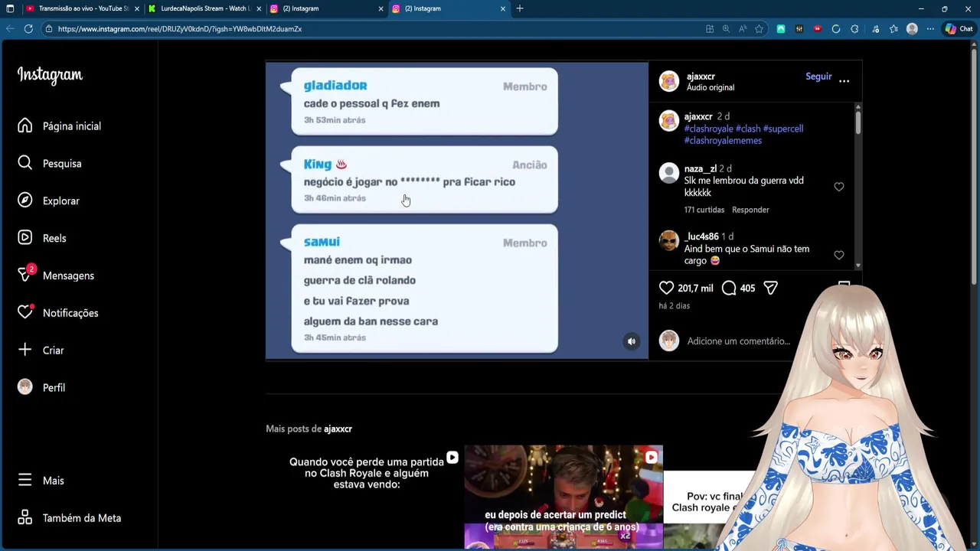Viewport: 980px width, 551px height.
Task: Open hashtag #clashroyale
Action: (x=709, y=129)
